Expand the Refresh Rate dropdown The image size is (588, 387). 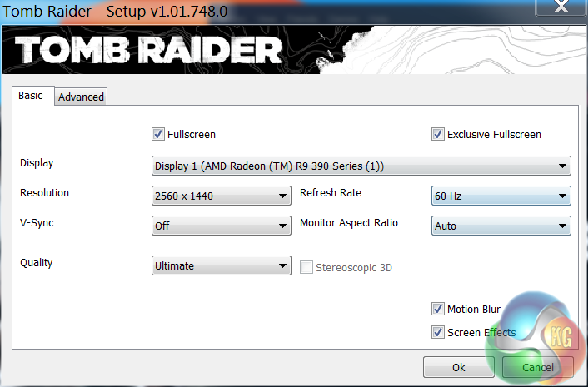(501, 196)
